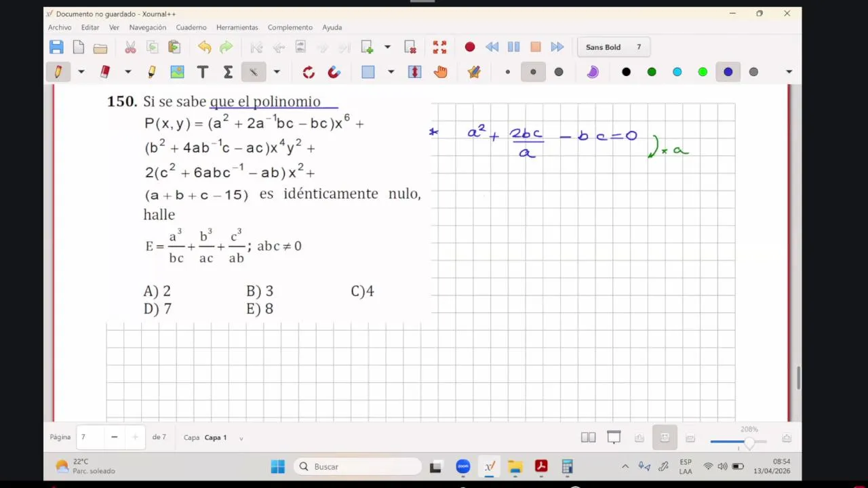
Task: Select the vertical space tool
Action: 415,72
